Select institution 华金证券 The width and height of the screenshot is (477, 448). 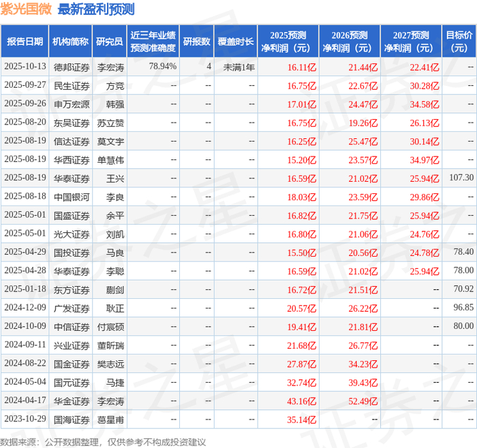pos(72,401)
